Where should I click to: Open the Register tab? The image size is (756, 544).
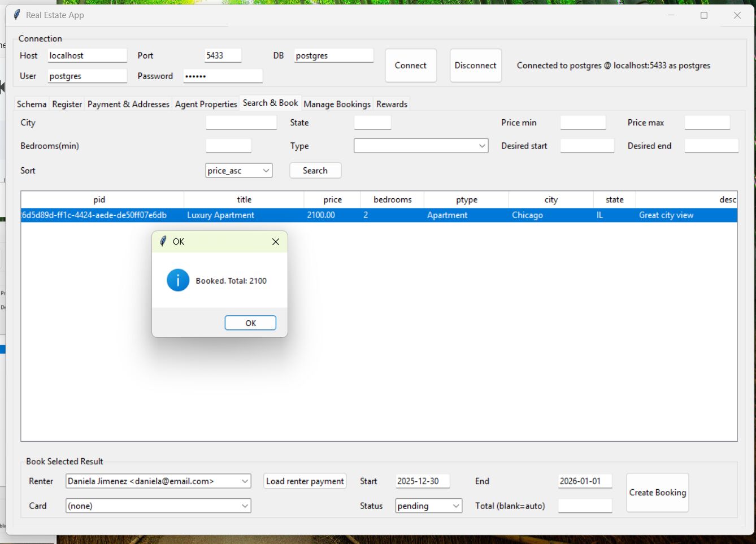pos(67,104)
